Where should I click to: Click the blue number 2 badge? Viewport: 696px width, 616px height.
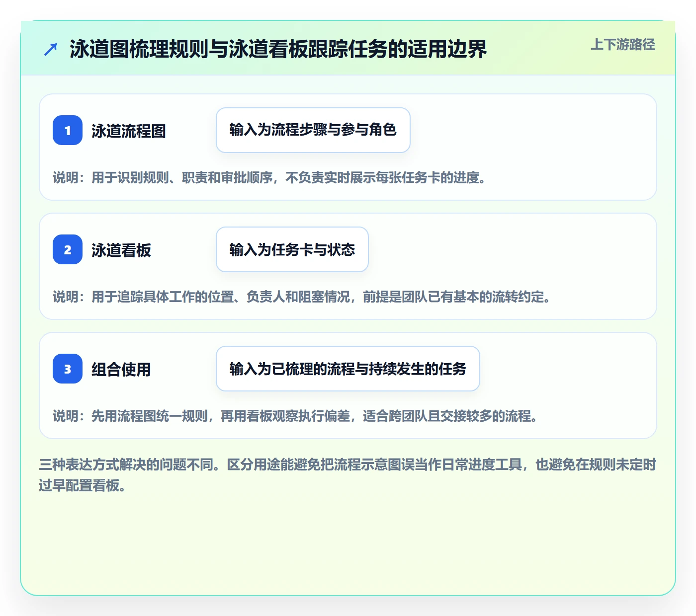pos(68,249)
